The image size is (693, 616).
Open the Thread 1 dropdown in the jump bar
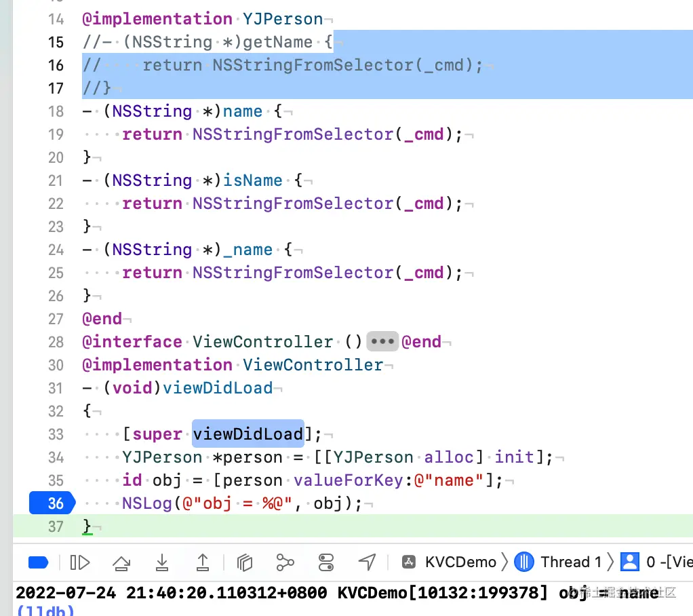573,562
